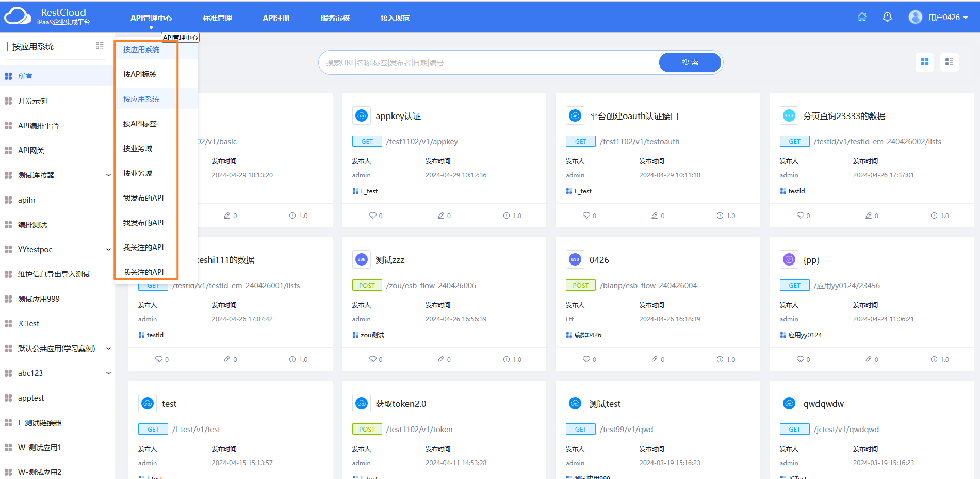Click the appkey认证 card API icon
Viewport: 980px width, 479px height.
point(362,115)
